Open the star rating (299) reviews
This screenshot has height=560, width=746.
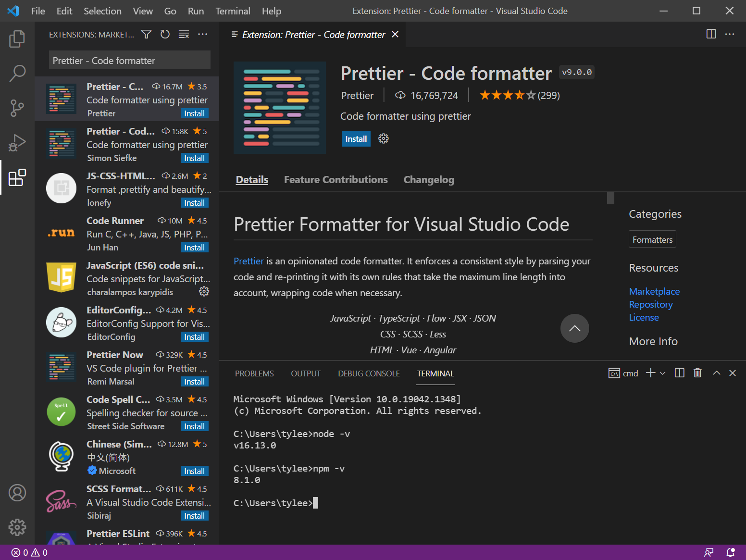(x=520, y=95)
